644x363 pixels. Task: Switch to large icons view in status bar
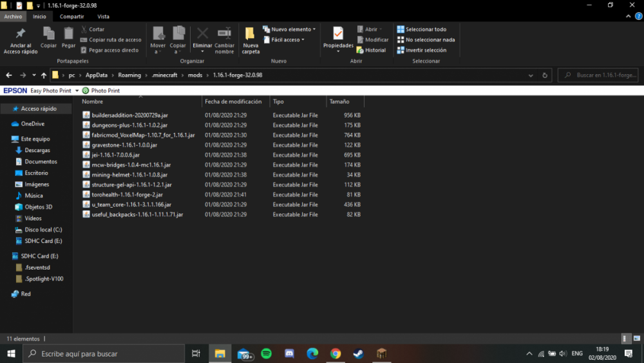[636, 338]
